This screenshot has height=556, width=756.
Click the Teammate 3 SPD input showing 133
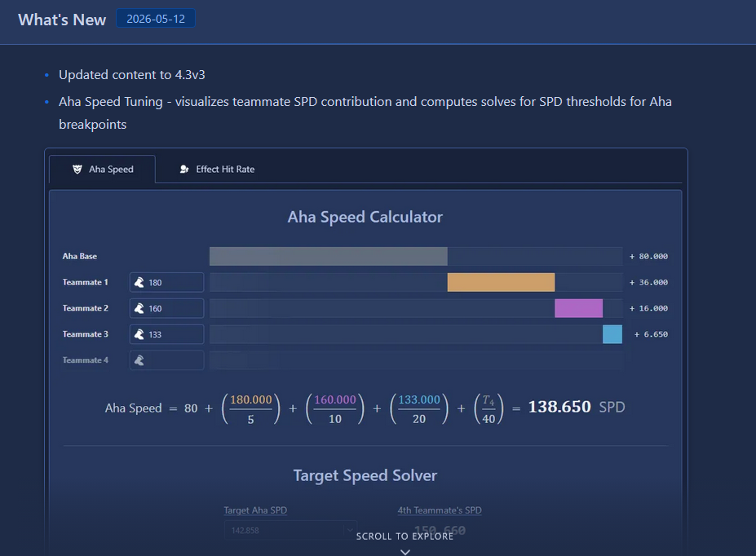click(167, 334)
